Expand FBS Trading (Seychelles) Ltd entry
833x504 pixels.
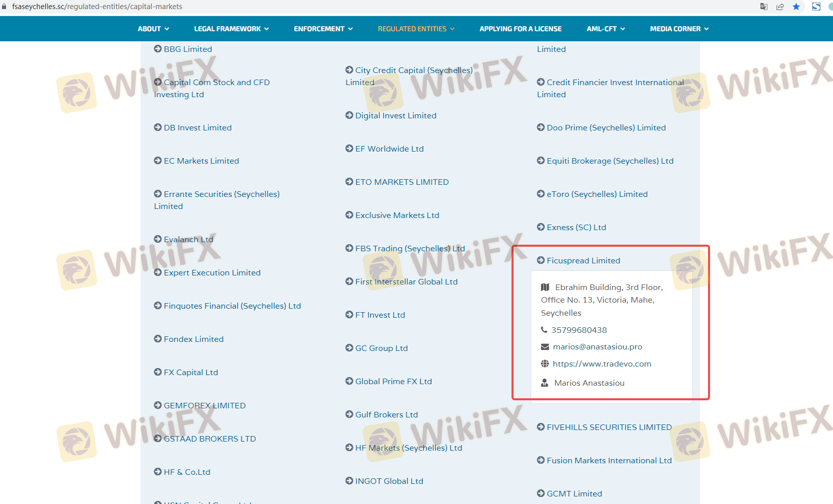(x=410, y=248)
